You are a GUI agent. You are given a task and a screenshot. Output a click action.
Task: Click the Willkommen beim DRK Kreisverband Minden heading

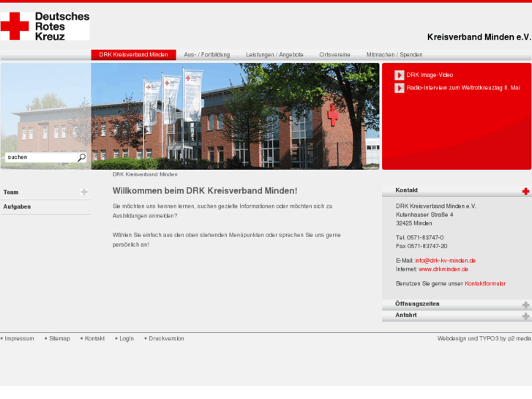[x=205, y=191]
